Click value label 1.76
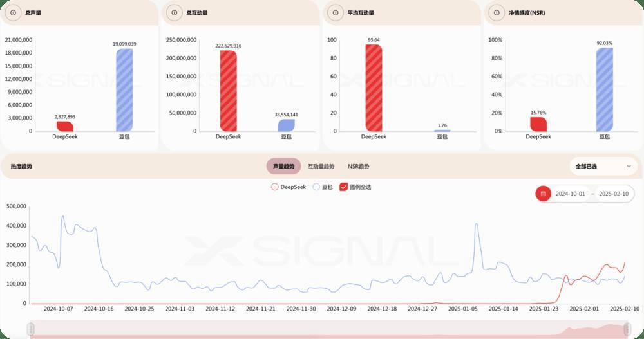Screen dimensions: 644x339 click(x=442, y=125)
